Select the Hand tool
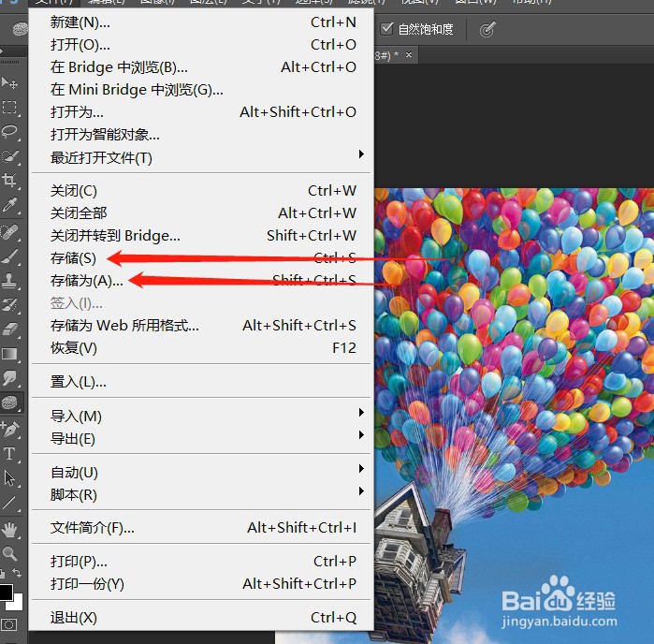The height and width of the screenshot is (644, 654). 9,530
